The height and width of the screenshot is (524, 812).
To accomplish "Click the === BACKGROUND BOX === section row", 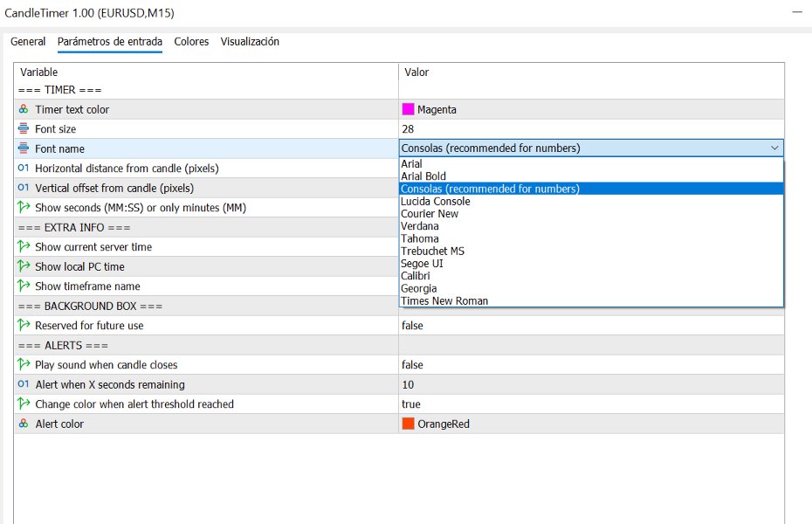I will [206, 306].
